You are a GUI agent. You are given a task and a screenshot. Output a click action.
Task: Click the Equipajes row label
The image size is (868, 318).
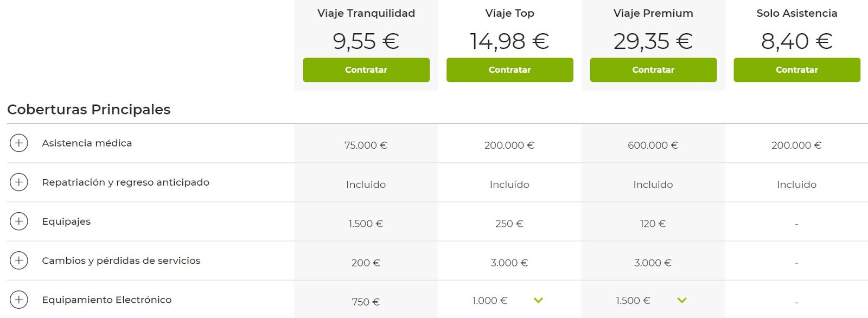[x=66, y=221]
